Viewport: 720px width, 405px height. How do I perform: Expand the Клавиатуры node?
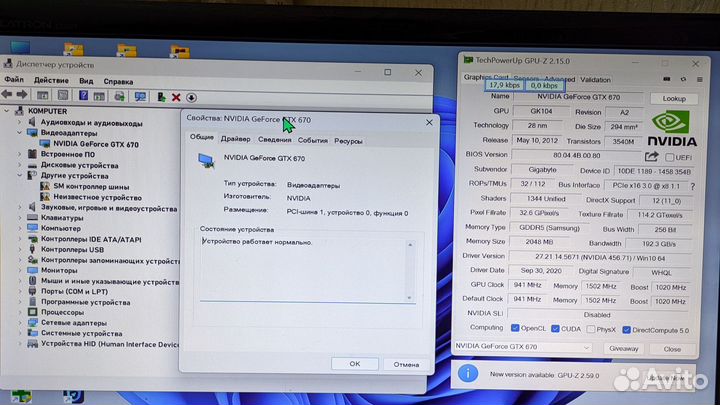coord(19,218)
